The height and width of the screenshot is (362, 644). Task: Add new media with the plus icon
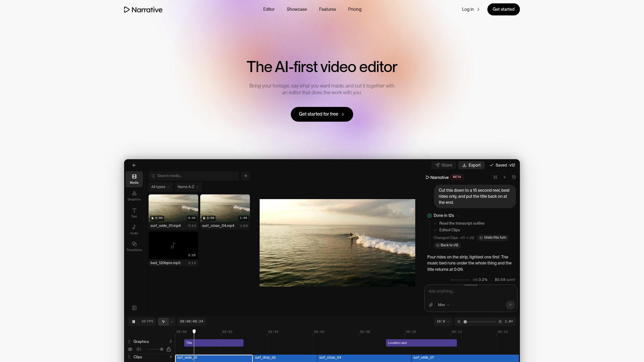tap(246, 176)
